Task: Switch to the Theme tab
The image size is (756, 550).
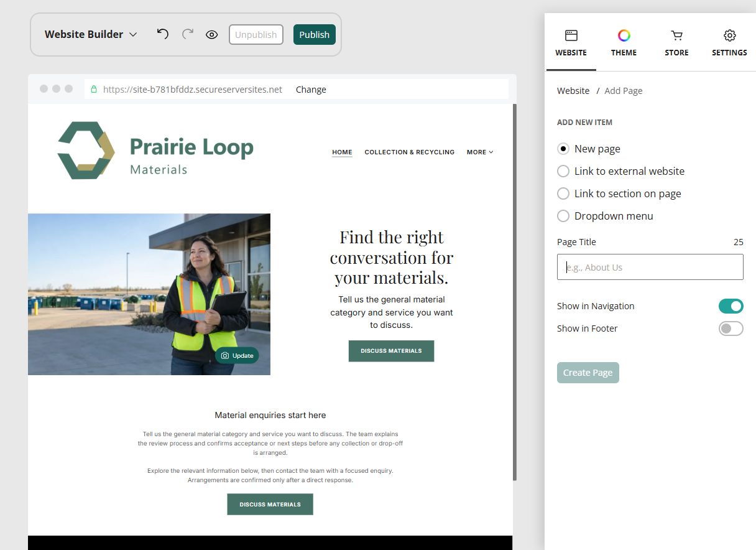Action: (x=624, y=42)
